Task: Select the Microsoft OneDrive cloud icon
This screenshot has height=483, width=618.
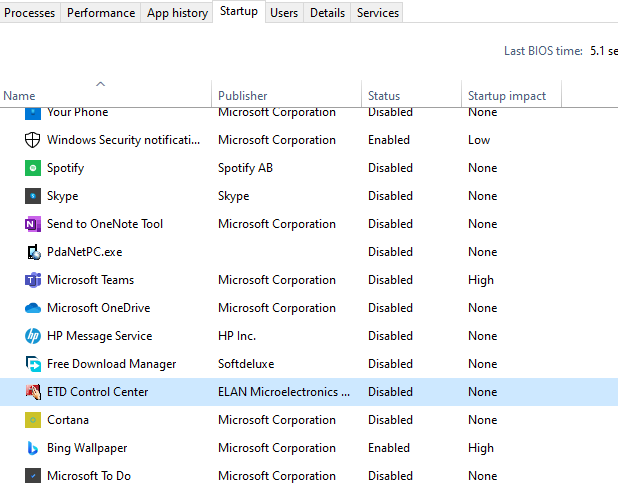Action: (x=33, y=308)
